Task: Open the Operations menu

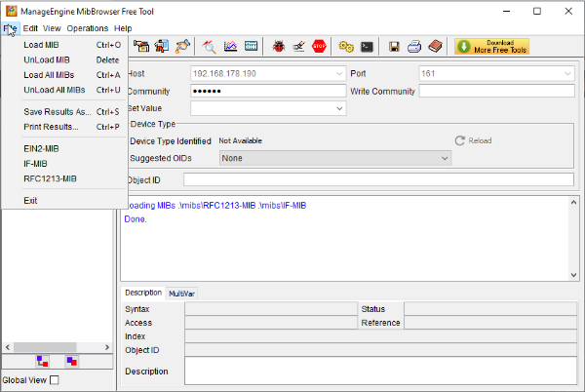Action: tap(88, 28)
